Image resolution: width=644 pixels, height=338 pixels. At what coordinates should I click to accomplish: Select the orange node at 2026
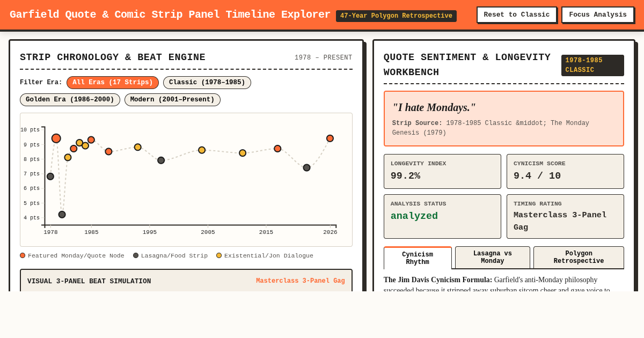330,138
